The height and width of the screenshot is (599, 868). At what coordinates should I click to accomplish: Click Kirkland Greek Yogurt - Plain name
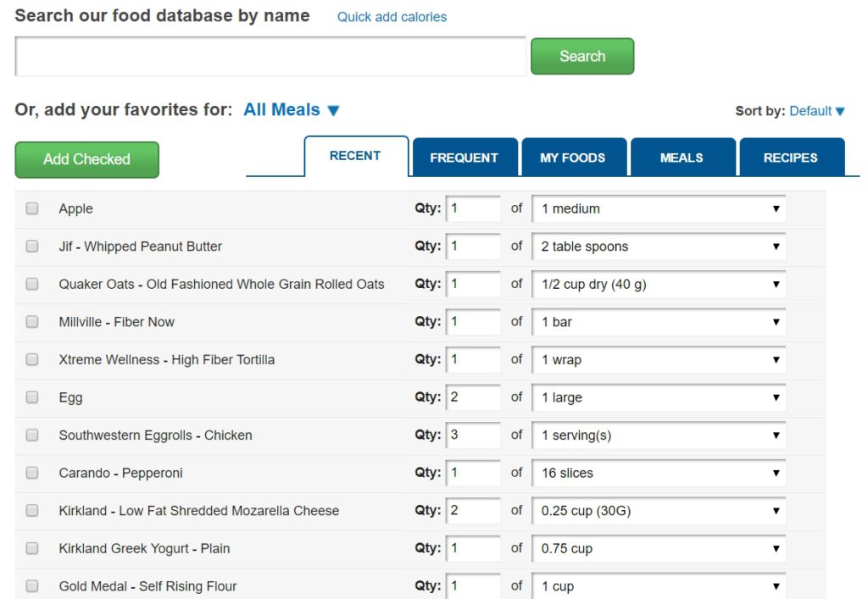pos(144,549)
